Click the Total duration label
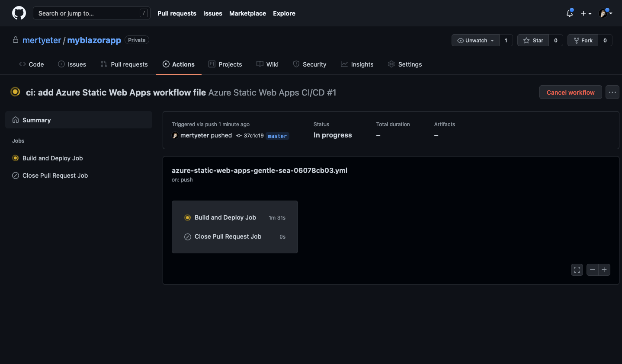The height and width of the screenshot is (364, 622). (x=393, y=125)
